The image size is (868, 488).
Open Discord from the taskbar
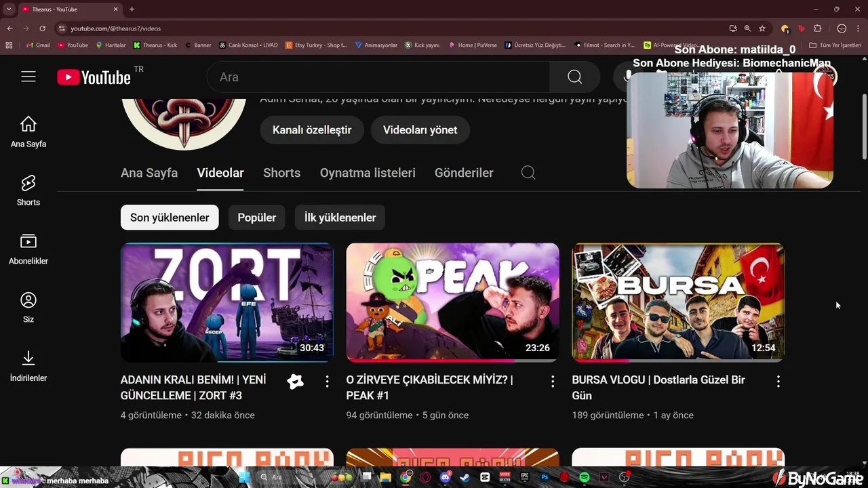tap(446, 477)
